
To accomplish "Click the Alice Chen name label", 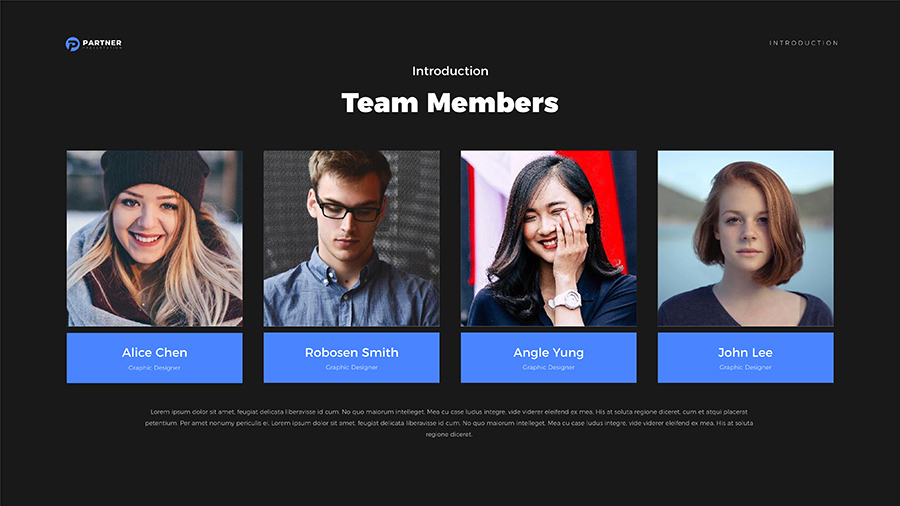I will pyautogui.click(x=154, y=352).
